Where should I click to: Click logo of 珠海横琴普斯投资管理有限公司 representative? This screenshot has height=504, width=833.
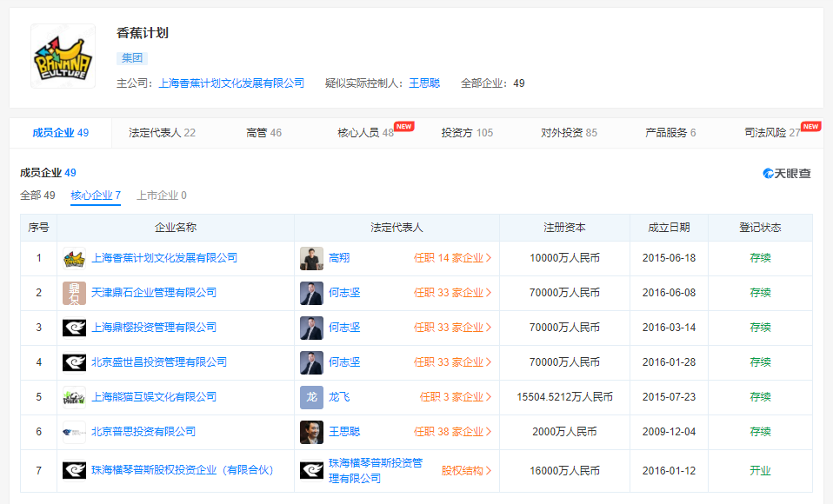(311, 470)
